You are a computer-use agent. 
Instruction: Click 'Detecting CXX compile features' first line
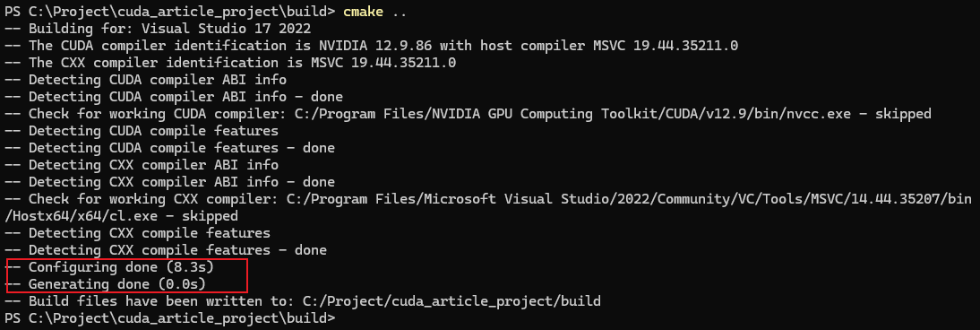[x=137, y=233]
